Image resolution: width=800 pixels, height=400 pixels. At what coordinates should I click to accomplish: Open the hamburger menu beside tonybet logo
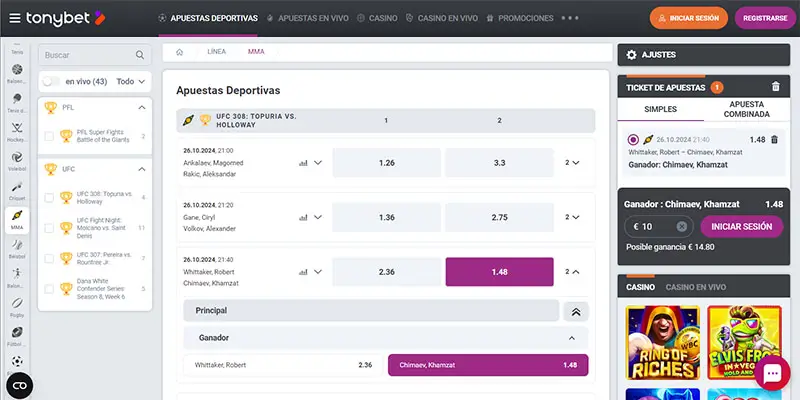(x=15, y=18)
